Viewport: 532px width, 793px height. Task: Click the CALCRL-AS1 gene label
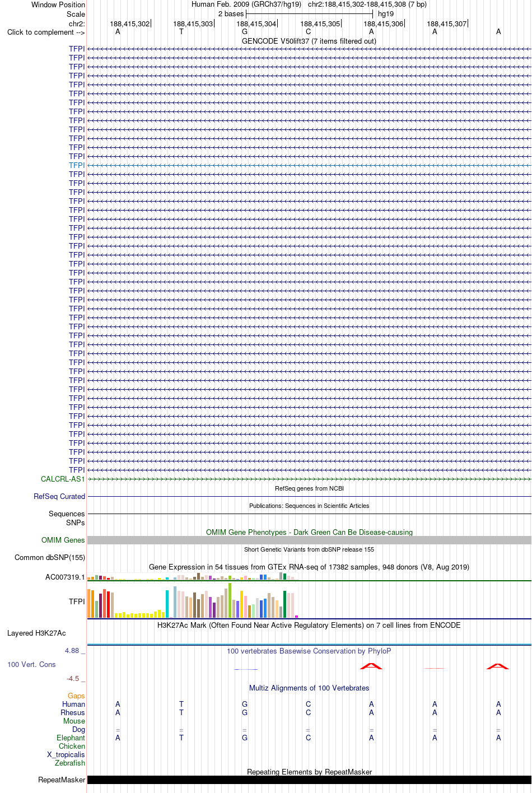tap(63, 479)
